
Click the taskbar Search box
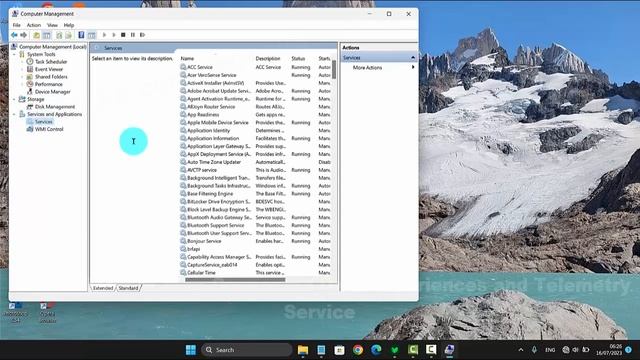247,350
